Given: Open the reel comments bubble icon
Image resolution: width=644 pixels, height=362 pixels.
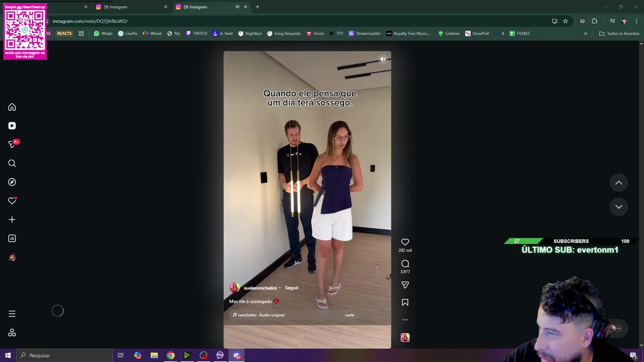Looking at the screenshot, I should [405, 263].
